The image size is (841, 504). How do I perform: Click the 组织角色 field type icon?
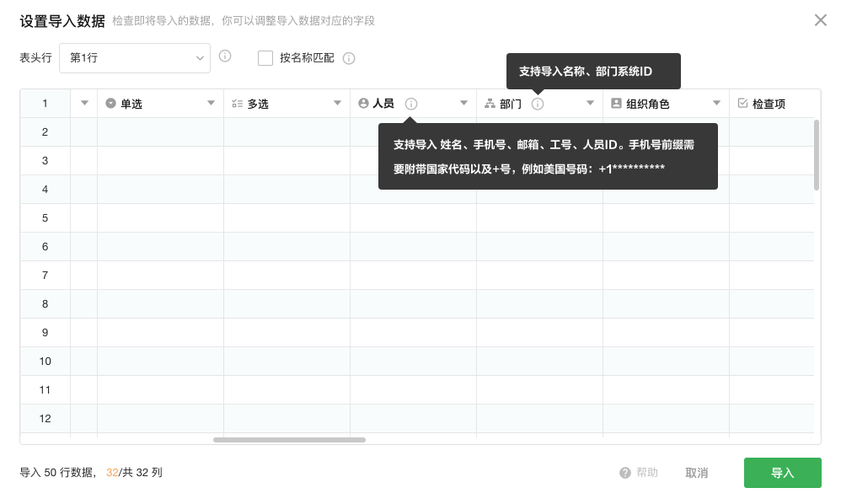pyautogui.click(x=616, y=103)
